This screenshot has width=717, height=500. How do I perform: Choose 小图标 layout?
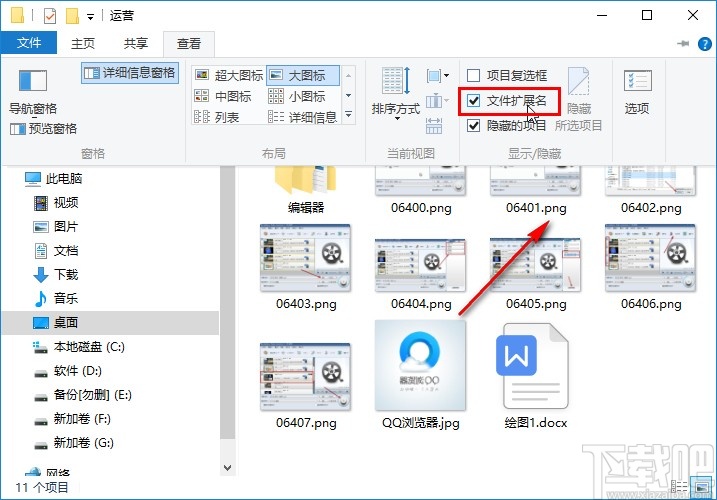pos(297,96)
